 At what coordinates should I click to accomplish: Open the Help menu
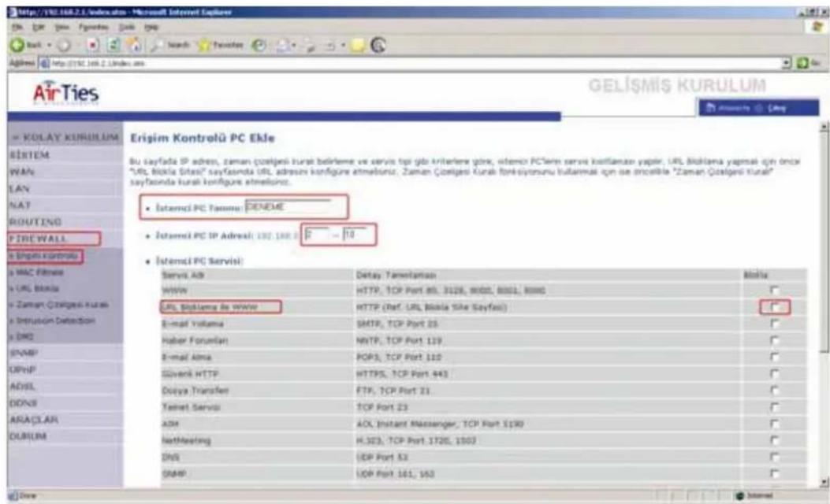[151, 27]
